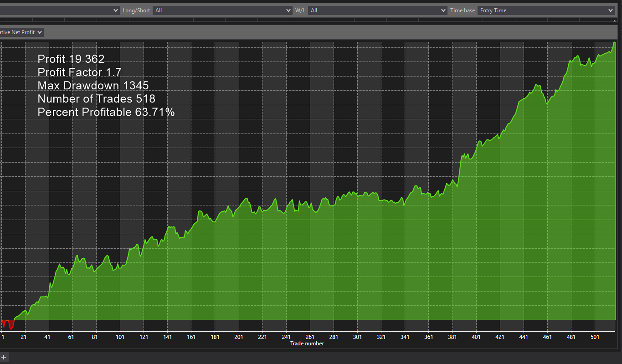The width and height of the screenshot is (622, 364).
Task: Click trade number 401 on the x-axis
Action: click(x=476, y=337)
